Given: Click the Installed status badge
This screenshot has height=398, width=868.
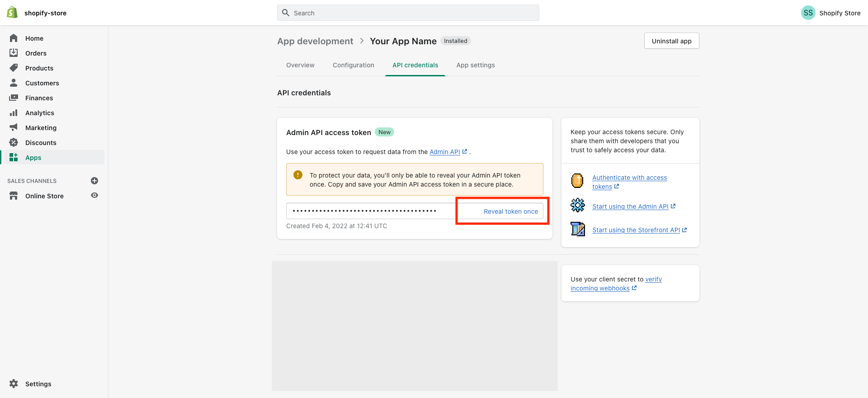Looking at the screenshot, I should [455, 41].
